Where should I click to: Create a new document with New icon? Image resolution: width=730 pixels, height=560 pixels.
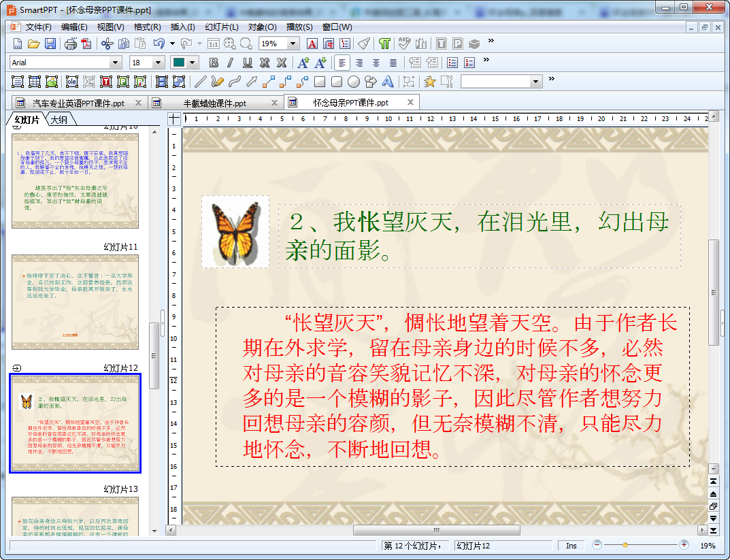click(x=17, y=44)
